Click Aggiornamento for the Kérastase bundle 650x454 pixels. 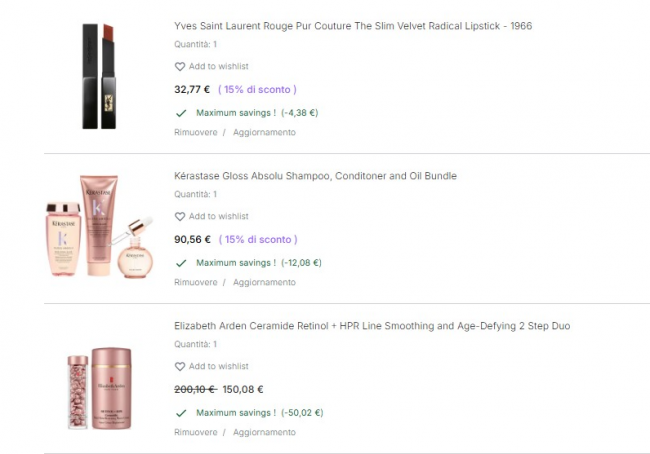coord(264,282)
